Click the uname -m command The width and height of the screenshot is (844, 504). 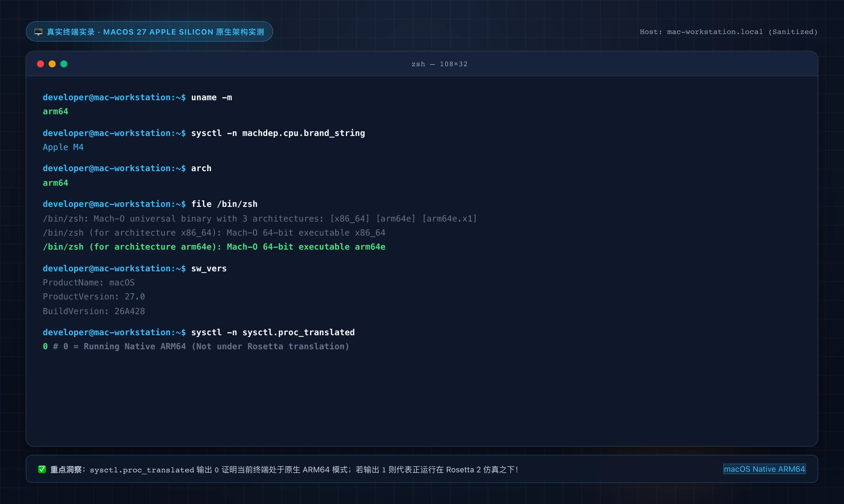pos(212,98)
